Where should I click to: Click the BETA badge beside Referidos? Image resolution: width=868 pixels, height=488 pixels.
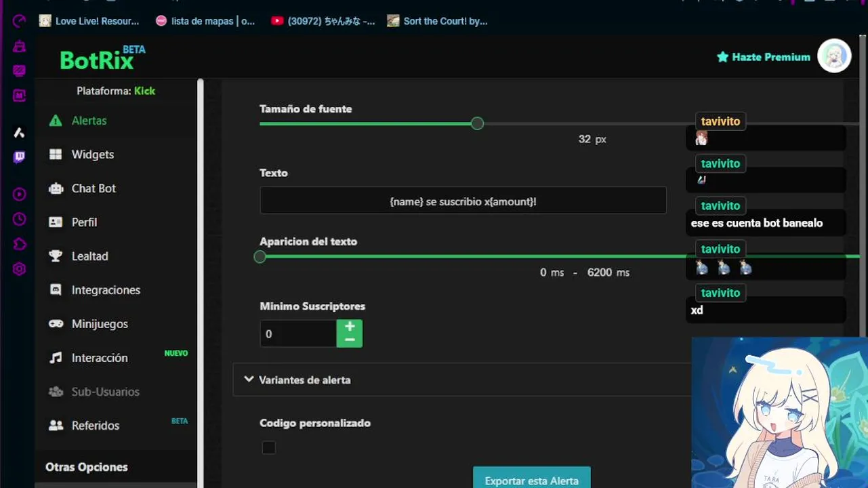click(x=180, y=421)
